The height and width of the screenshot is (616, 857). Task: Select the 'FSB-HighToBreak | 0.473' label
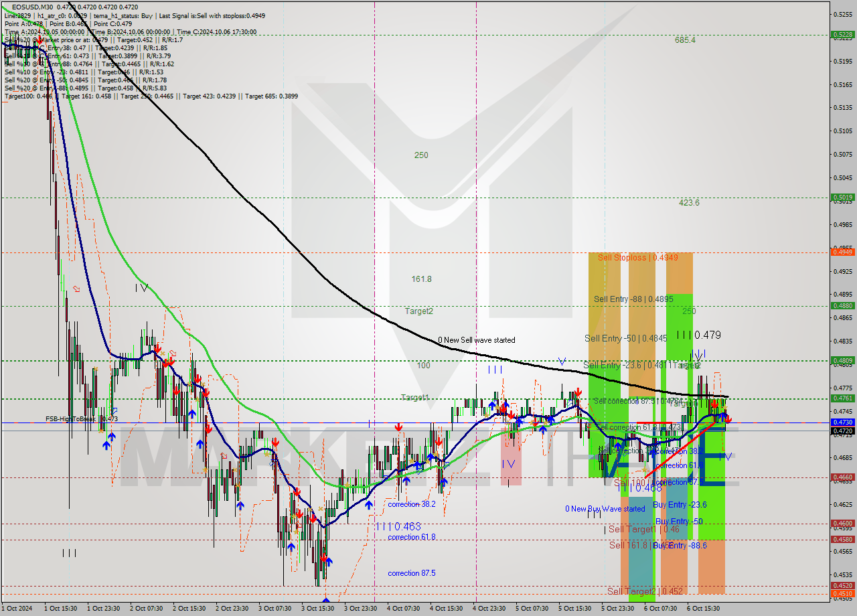click(82, 419)
